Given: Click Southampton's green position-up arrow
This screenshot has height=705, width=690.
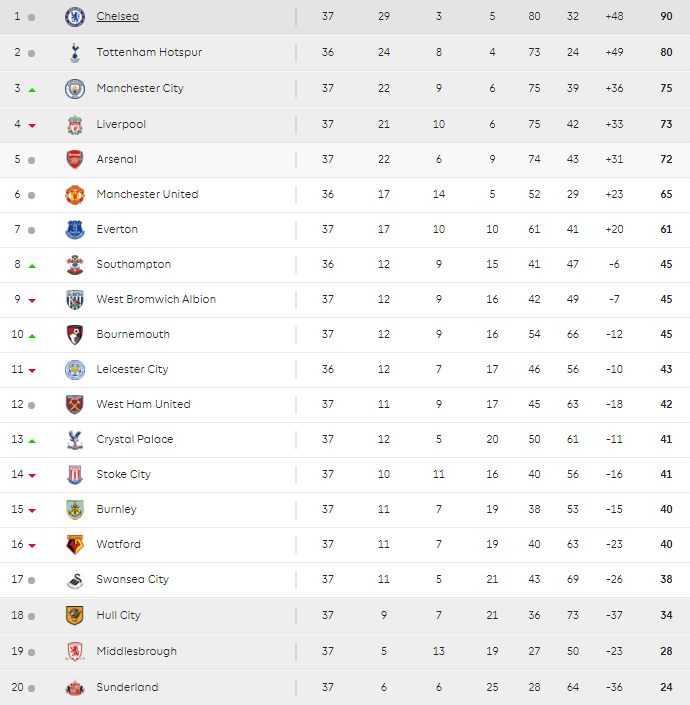Looking at the screenshot, I should click(32, 266).
